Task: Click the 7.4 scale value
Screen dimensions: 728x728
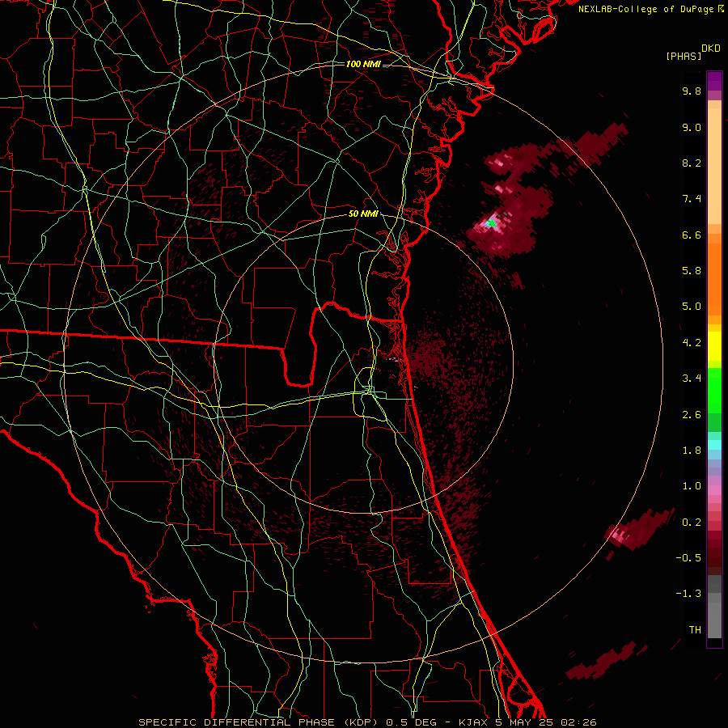Action: [x=692, y=199]
